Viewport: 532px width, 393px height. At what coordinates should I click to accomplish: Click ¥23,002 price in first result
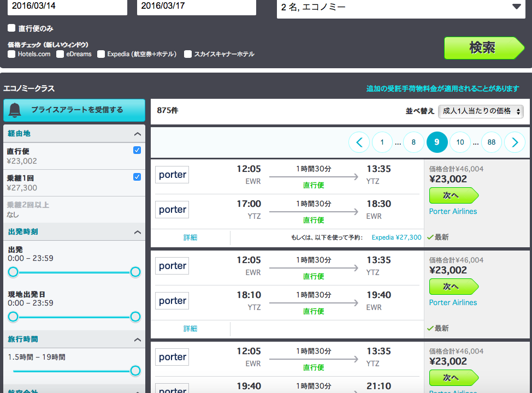click(448, 179)
